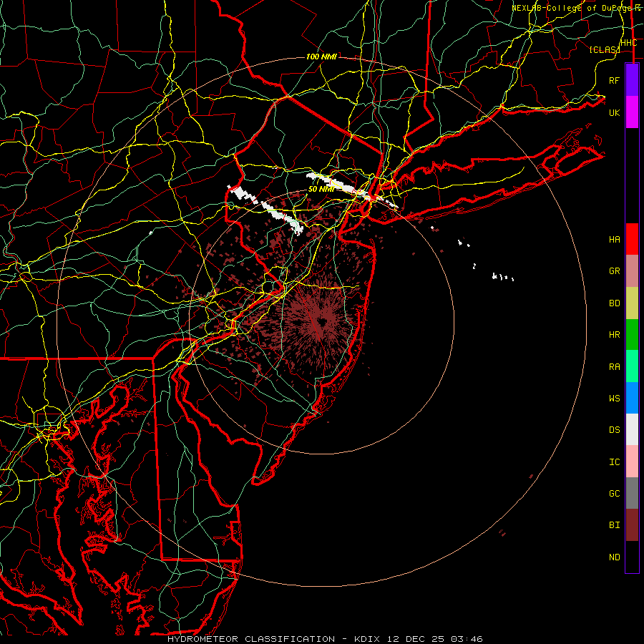Click the magenta UK legend color swatch
644x644 pixels.
(x=632, y=112)
